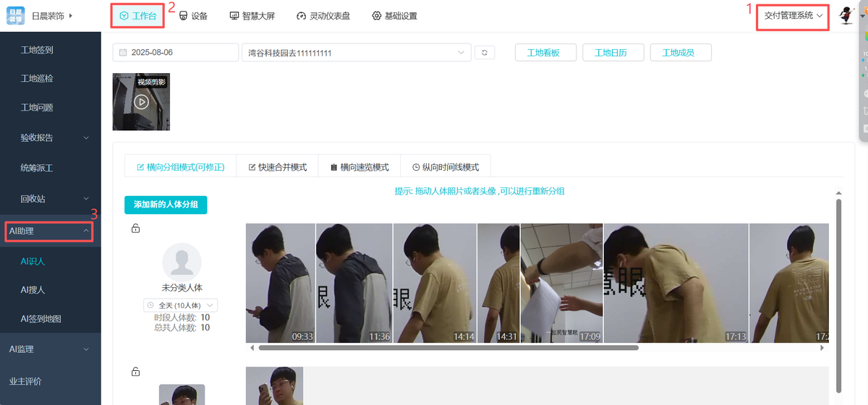This screenshot has height=405, width=868.
Task: Collapse the AI助理 sidebar submenu
Action: pyautogui.click(x=51, y=231)
